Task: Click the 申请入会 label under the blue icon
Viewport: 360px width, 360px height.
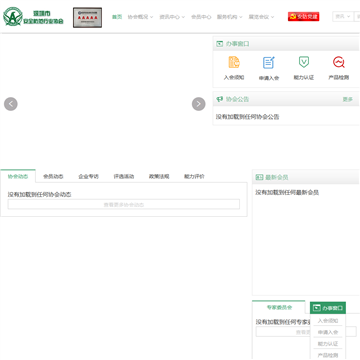Action: [269, 78]
